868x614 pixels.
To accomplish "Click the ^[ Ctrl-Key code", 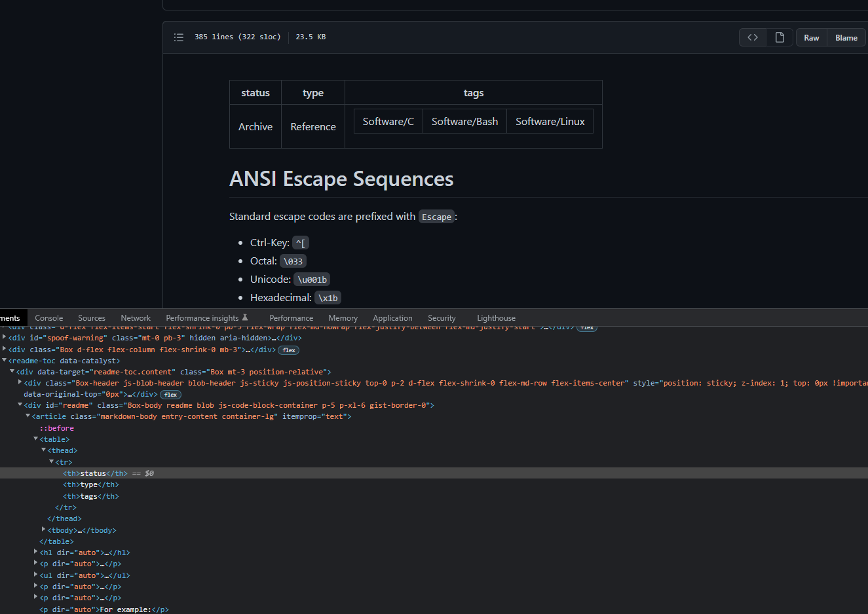I will pos(301,243).
